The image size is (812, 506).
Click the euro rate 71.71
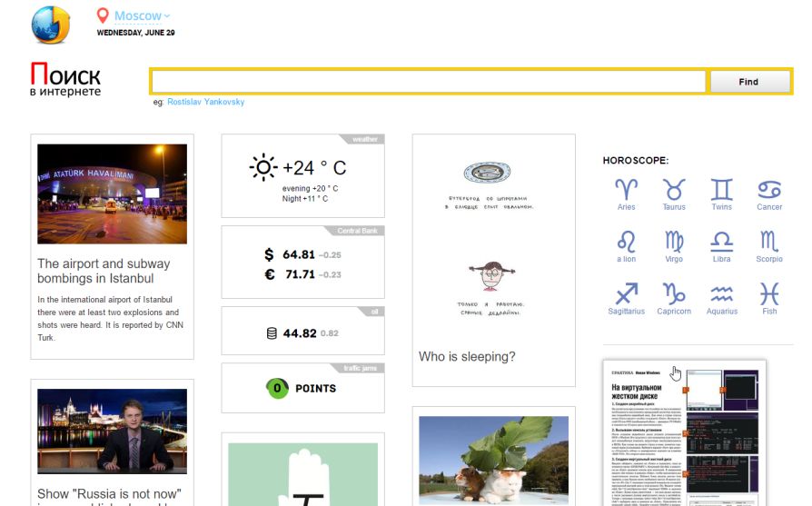(301, 274)
